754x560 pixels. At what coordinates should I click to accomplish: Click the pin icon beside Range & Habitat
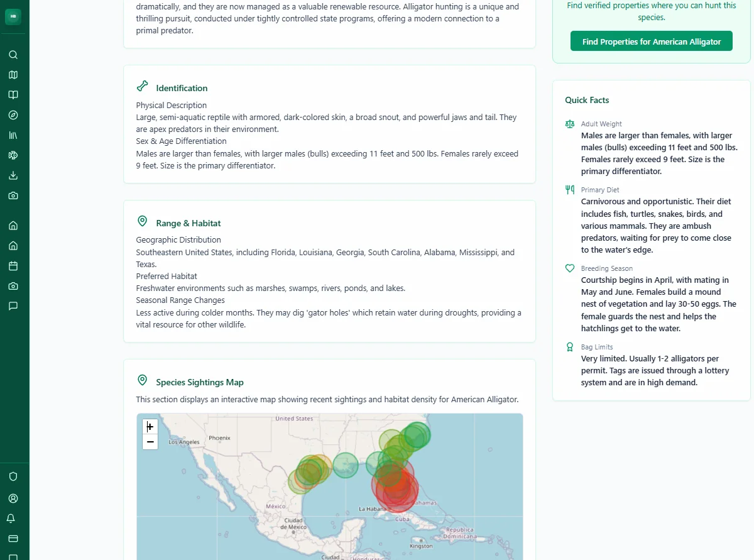point(143,221)
